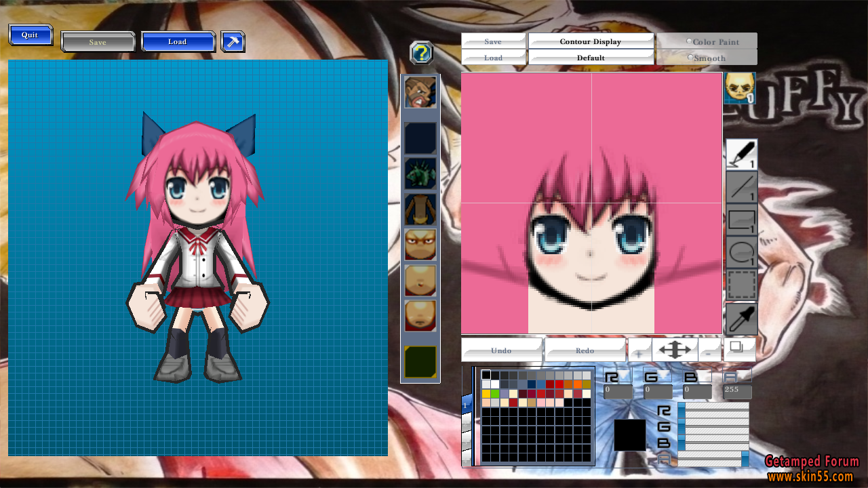
Task: Click the plus zoom button
Action: [639, 350]
